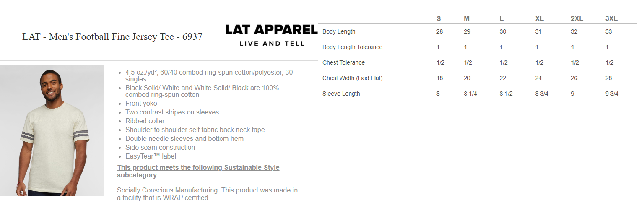The height and width of the screenshot is (208, 644).
Task: Click the LIVE AND TELL tagline
Action: tap(272, 43)
